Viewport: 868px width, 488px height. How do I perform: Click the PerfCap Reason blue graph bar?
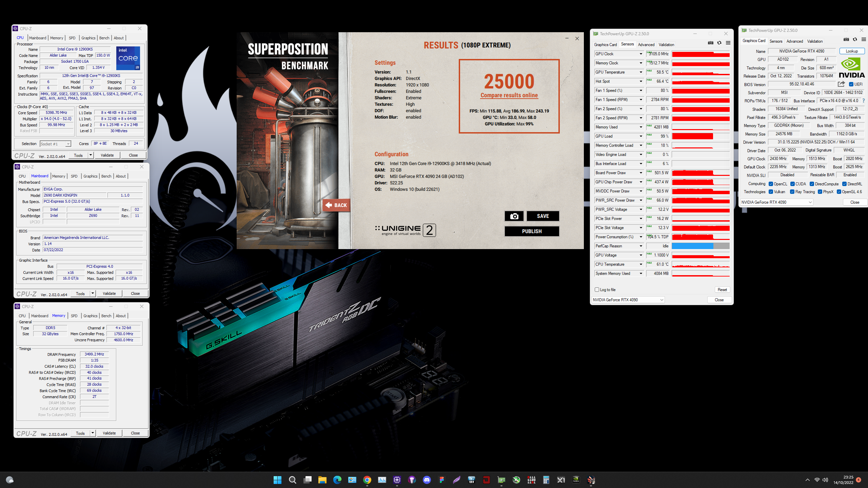pyautogui.click(x=692, y=246)
